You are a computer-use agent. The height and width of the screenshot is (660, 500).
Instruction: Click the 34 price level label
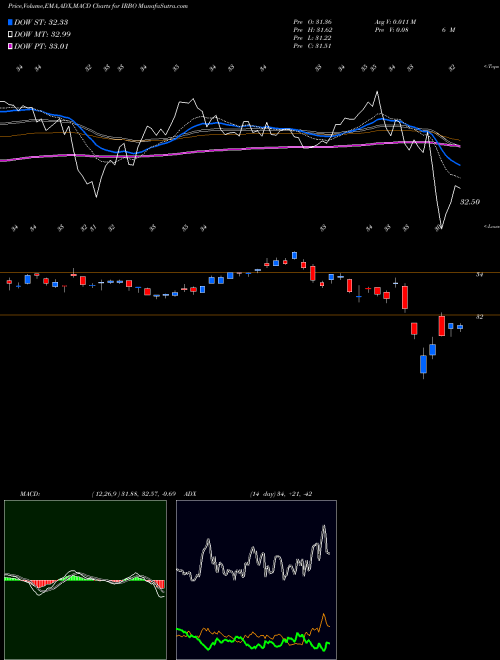[x=479, y=274]
